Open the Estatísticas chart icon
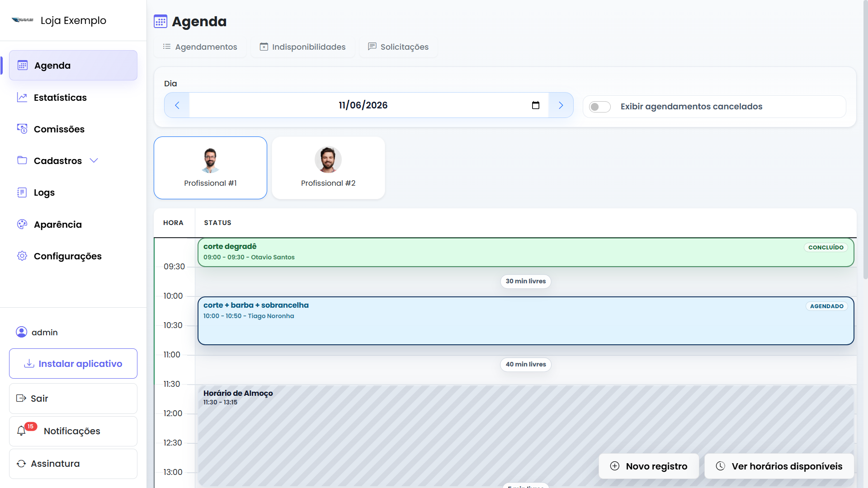This screenshot has width=868, height=488. pos(22,97)
